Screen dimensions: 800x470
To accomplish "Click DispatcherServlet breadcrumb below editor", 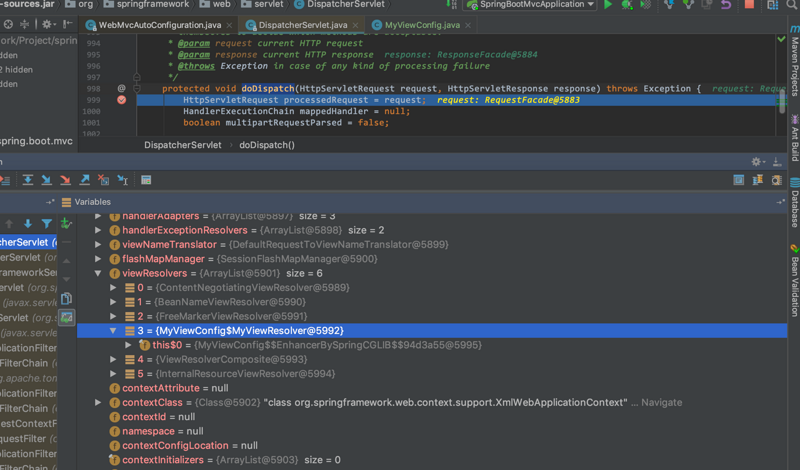I will tap(183, 145).
